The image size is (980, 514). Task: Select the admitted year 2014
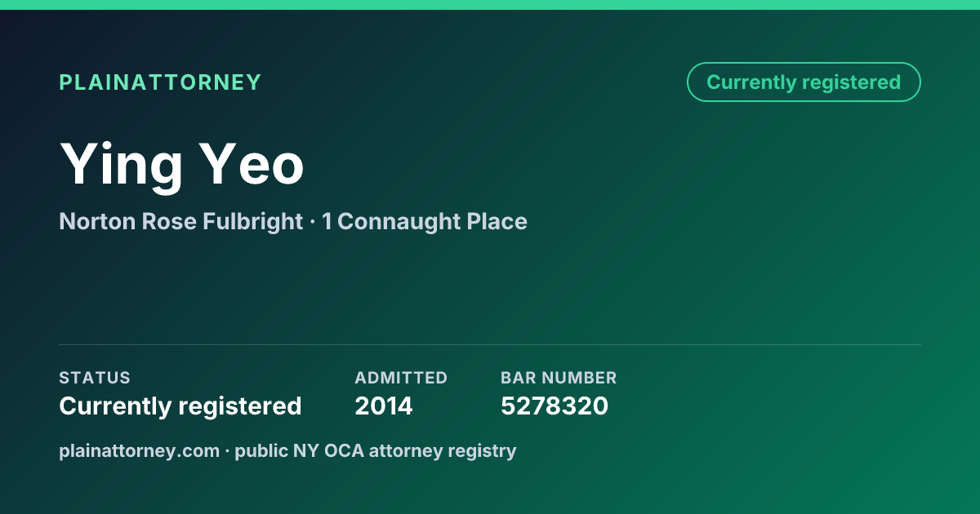click(x=384, y=405)
